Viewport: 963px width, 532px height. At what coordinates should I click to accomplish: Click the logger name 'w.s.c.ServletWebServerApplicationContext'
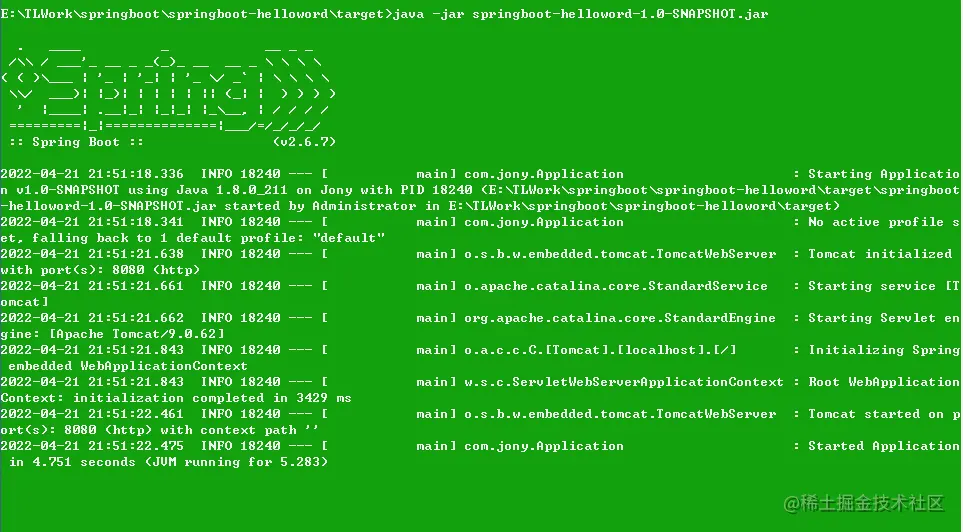[624, 382]
